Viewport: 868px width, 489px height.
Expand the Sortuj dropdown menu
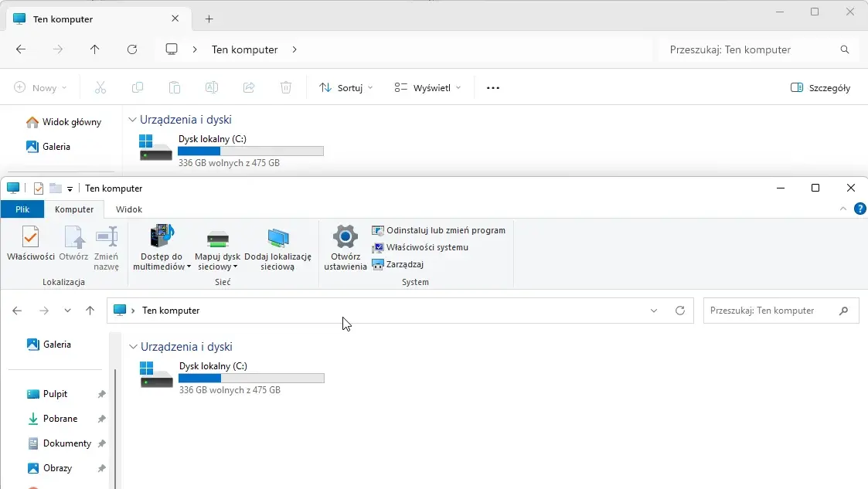coord(346,88)
